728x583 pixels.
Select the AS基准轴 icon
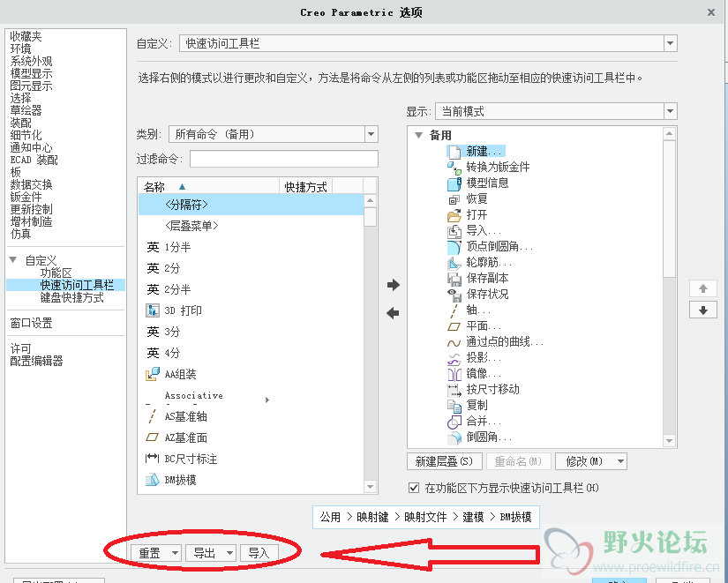pos(153,416)
